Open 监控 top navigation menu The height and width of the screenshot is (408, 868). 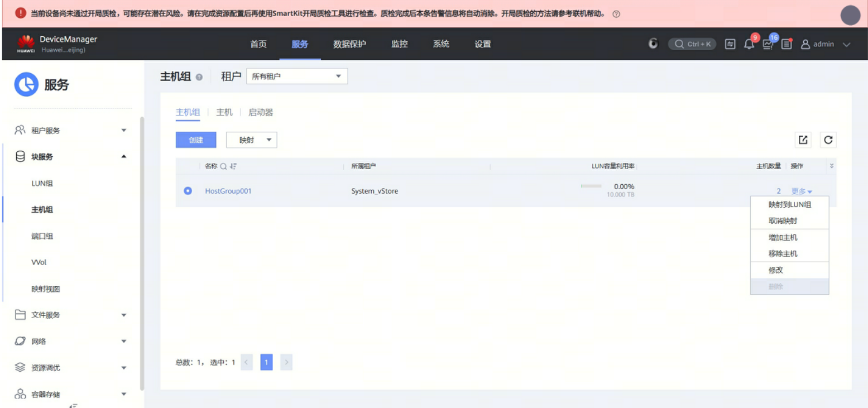[400, 44]
